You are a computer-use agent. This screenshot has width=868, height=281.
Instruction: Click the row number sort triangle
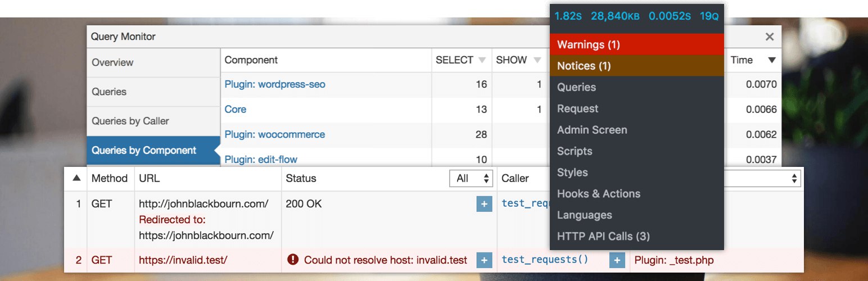pos(76,178)
